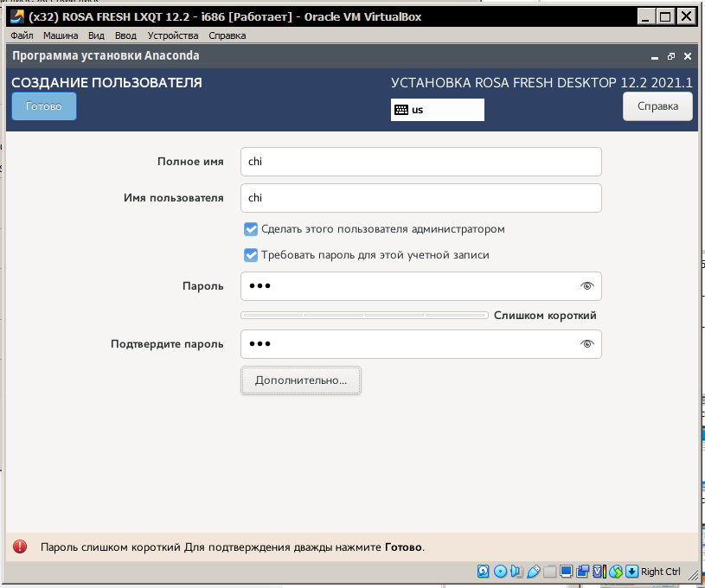Screen dimensions: 705x588
Task: Restore the Anaconda installer window
Action: [x=671, y=56]
